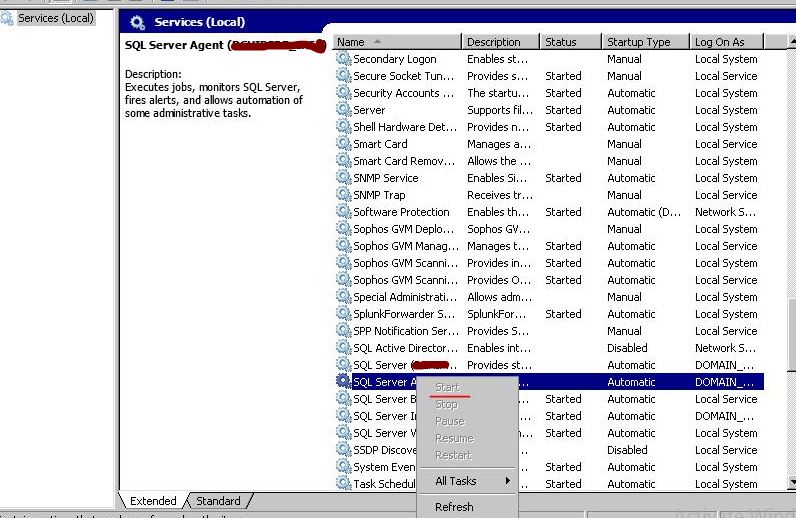The width and height of the screenshot is (796, 518).
Task: Click the SSDP Discovery gear icon
Action: (x=344, y=450)
